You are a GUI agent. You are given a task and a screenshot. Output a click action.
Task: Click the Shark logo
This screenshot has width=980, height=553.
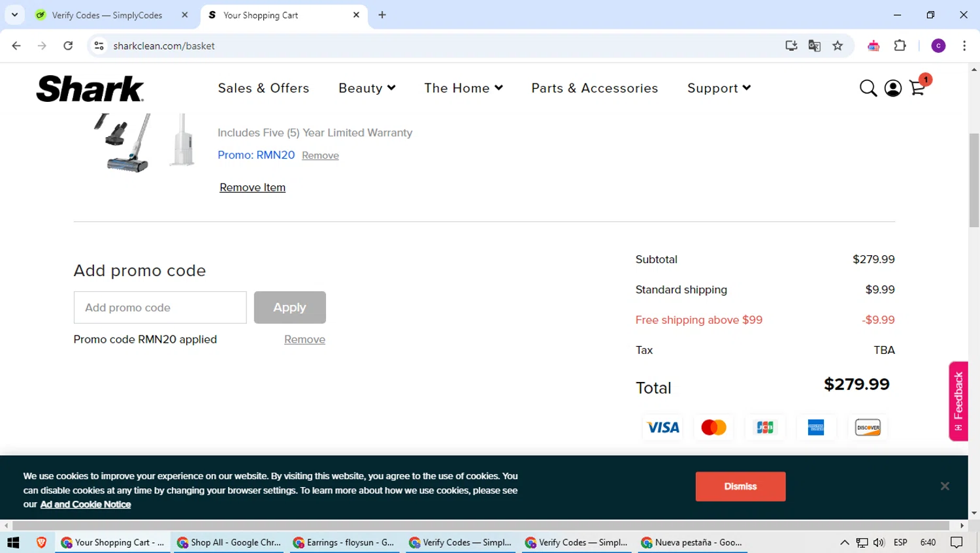(90, 89)
